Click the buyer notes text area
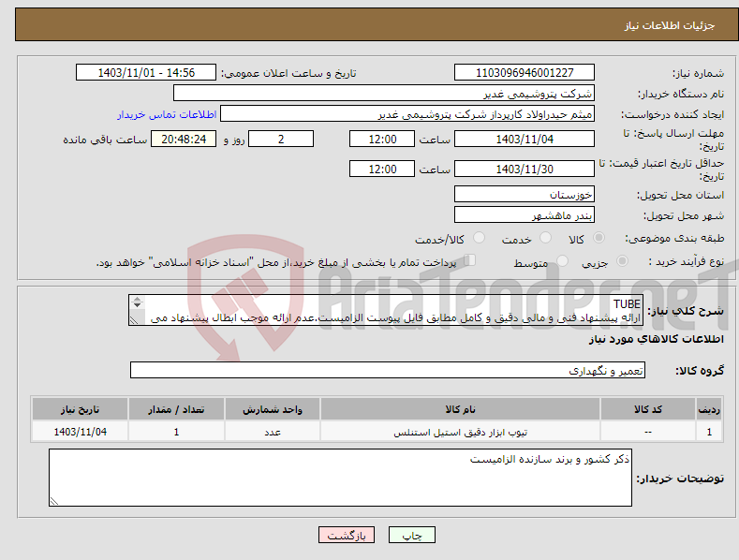 340,478
